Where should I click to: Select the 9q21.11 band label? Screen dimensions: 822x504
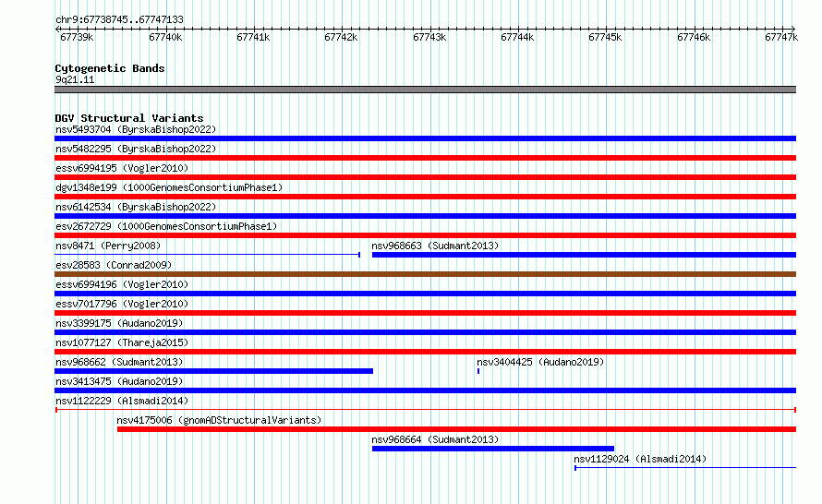(x=75, y=79)
